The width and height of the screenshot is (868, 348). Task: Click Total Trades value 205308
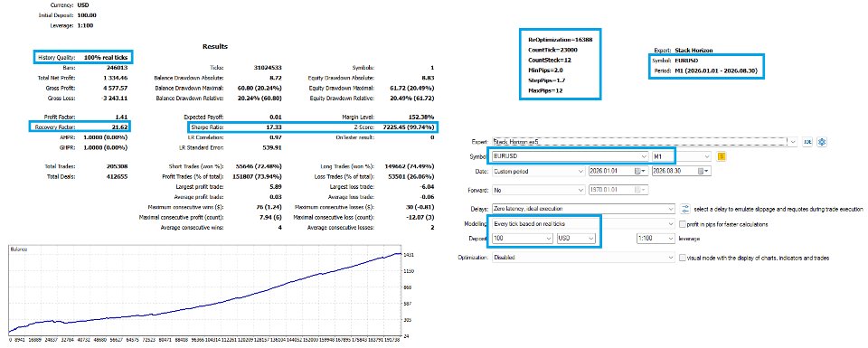(118, 166)
